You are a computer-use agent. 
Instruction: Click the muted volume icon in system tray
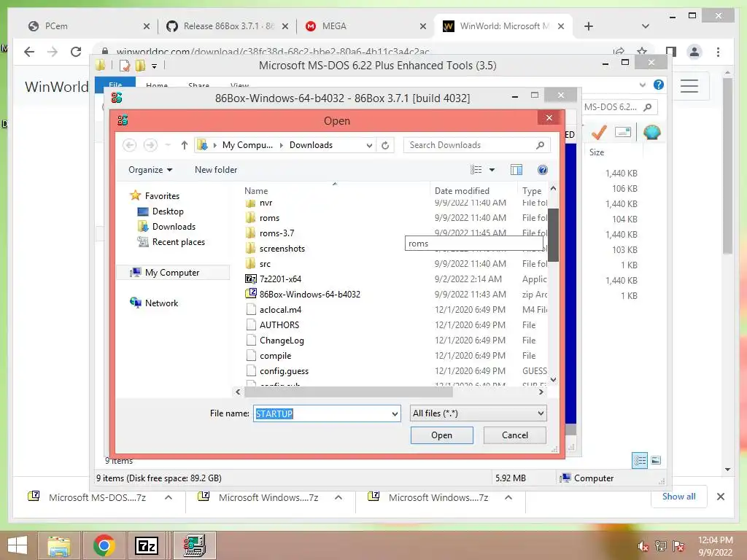click(x=643, y=546)
